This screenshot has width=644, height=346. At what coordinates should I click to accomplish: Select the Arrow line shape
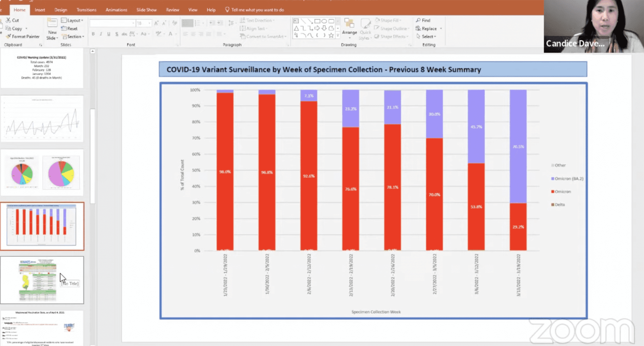[310, 21]
